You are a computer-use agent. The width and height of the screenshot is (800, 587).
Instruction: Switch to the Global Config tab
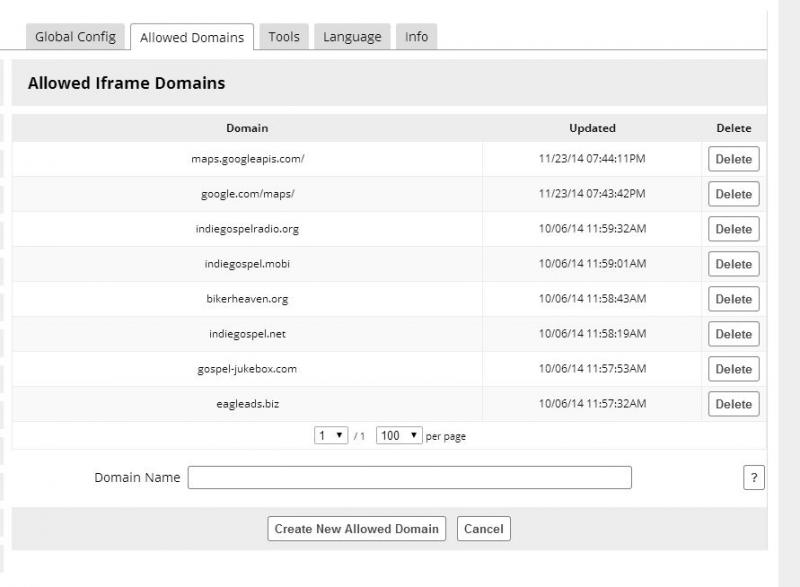click(x=75, y=37)
